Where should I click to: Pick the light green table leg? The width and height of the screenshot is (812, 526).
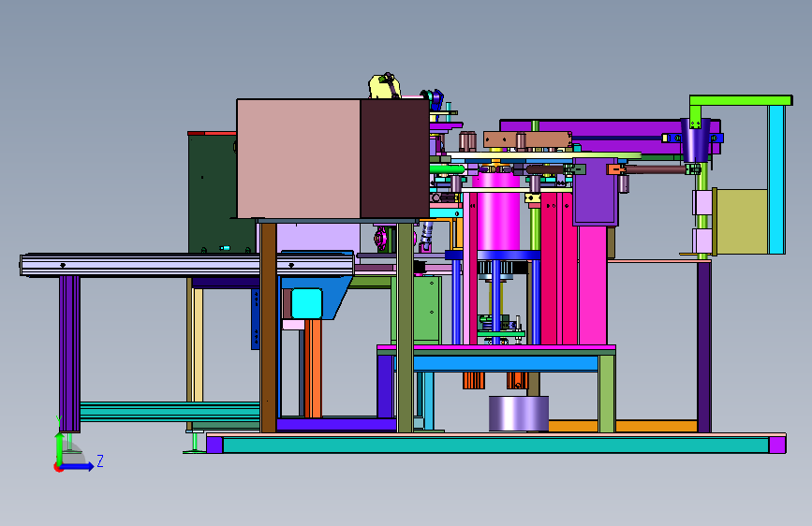tap(606, 393)
